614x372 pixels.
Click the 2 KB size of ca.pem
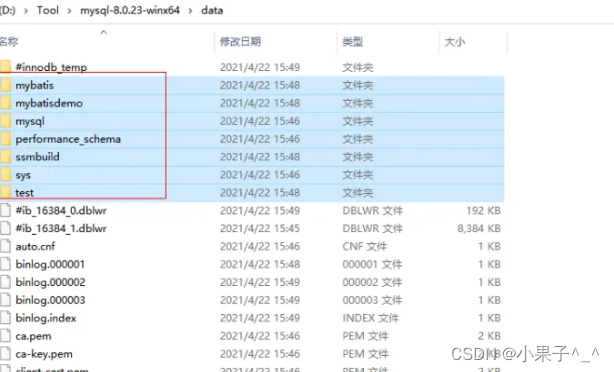click(x=489, y=336)
